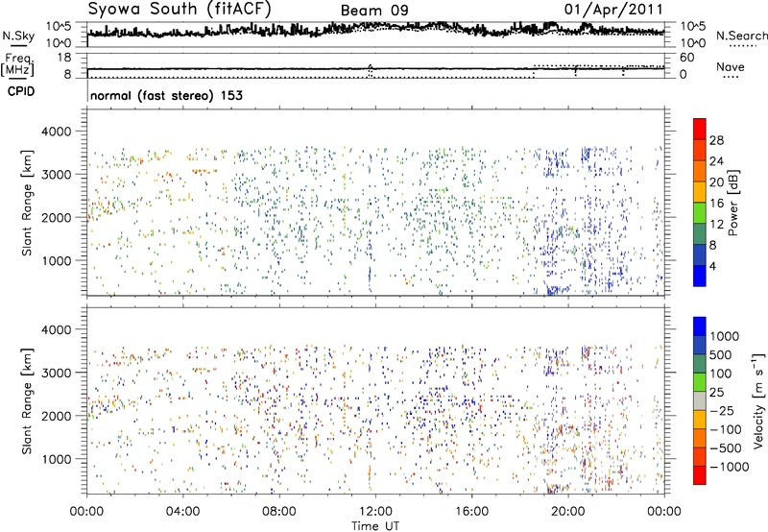
Task: Click the '20:00' time axis tick label
Action: [568, 512]
